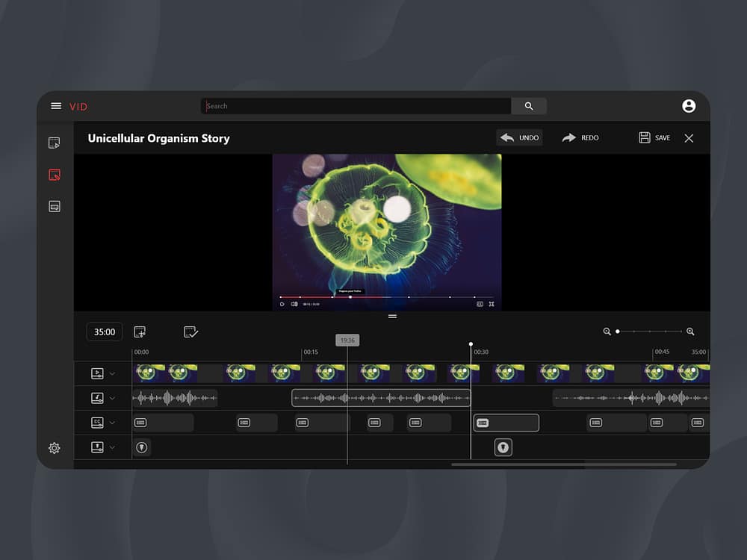Zoom out the timeline with minus magnifier
Screen dimensions: 747x560
607,332
